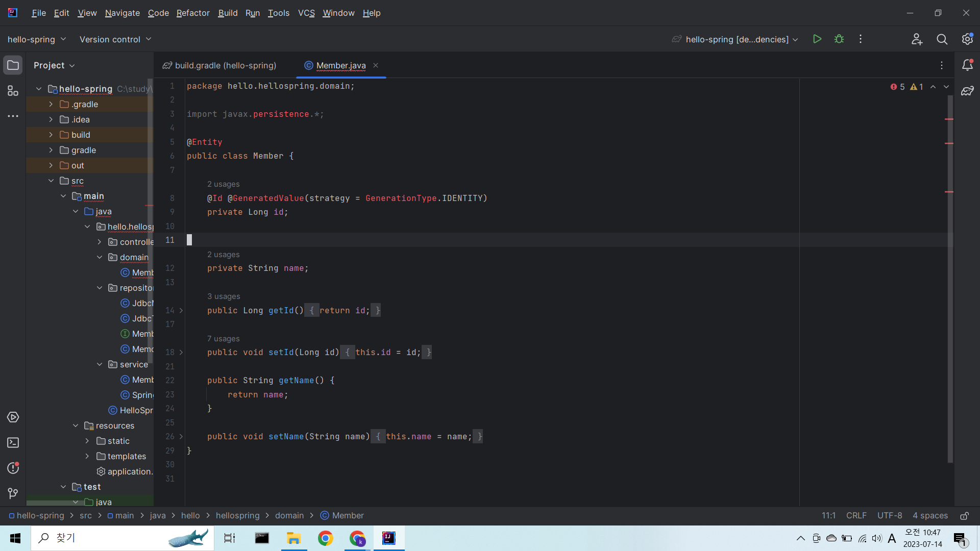Expand the .idea folder
This screenshot has width=980, height=551.
pyautogui.click(x=51, y=119)
